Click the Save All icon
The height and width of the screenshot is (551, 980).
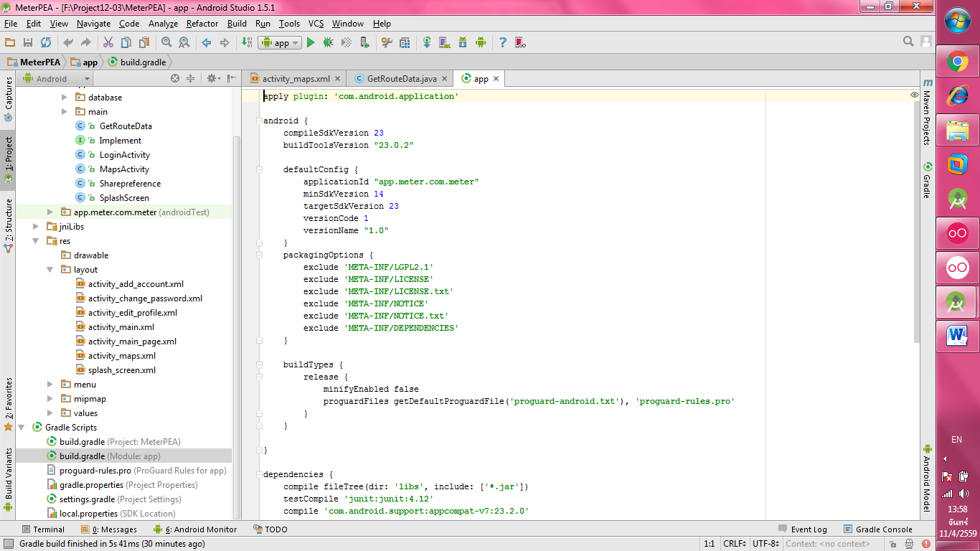(28, 43)
